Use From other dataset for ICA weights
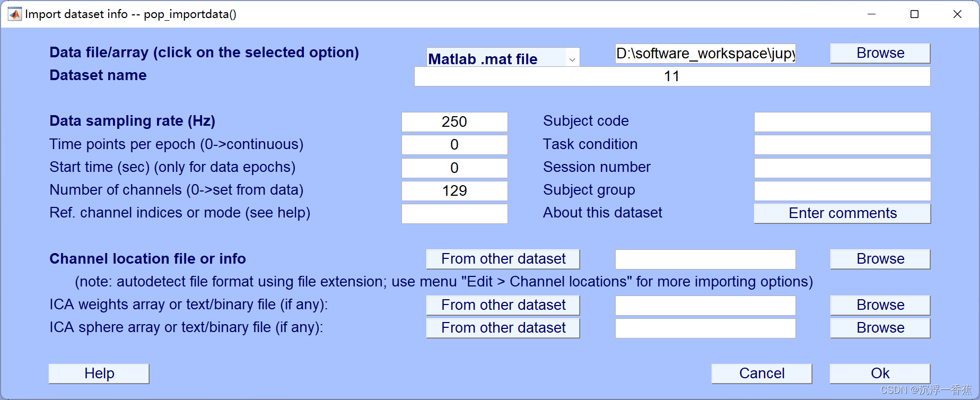This screenshot has width=980, height=400. pyautogui.click(x=502, y=305)
